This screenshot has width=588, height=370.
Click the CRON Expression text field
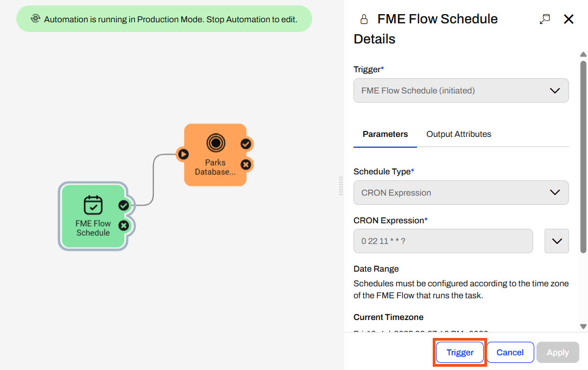[442, 241]
